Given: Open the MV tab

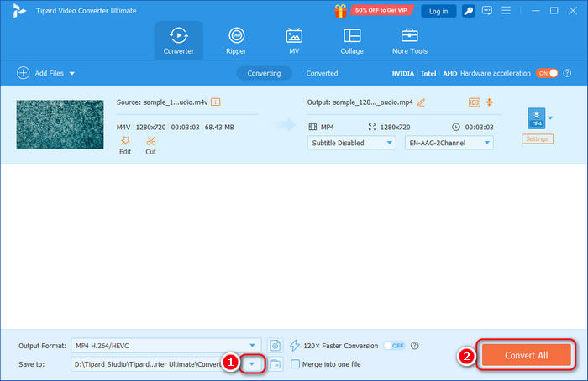Looking at the screenshot, I should pos(294,41).
